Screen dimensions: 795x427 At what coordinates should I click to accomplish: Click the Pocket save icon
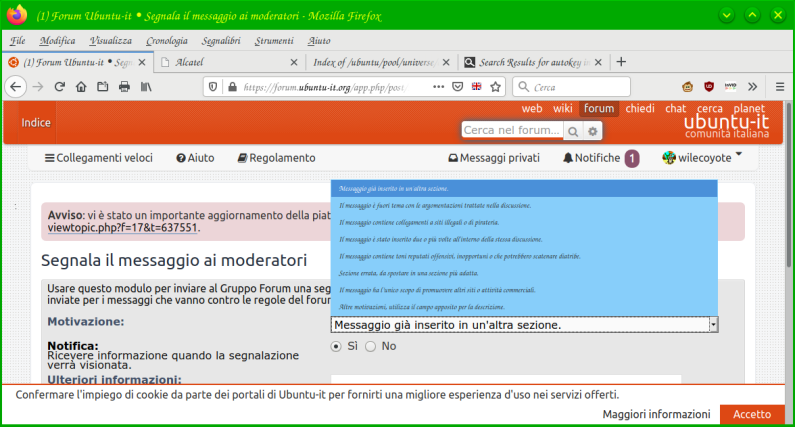(457, 87)
